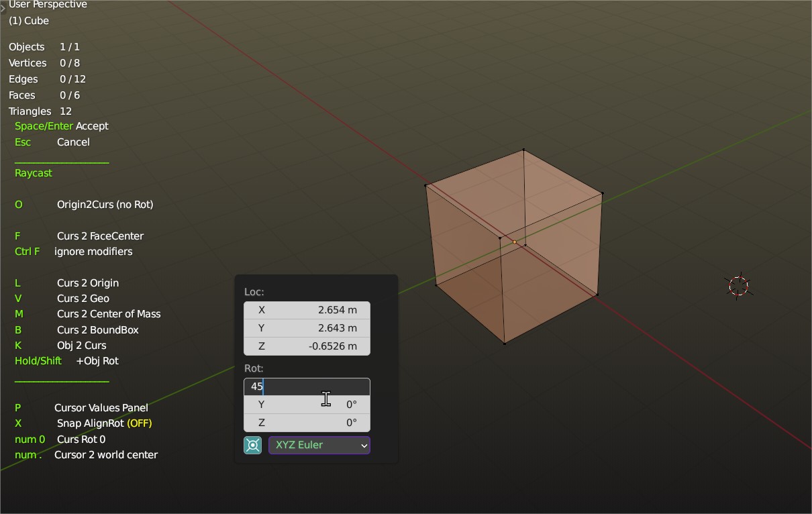
Task: Expand the collapsed sidebar arrow at top left
Action: point(4,7)
